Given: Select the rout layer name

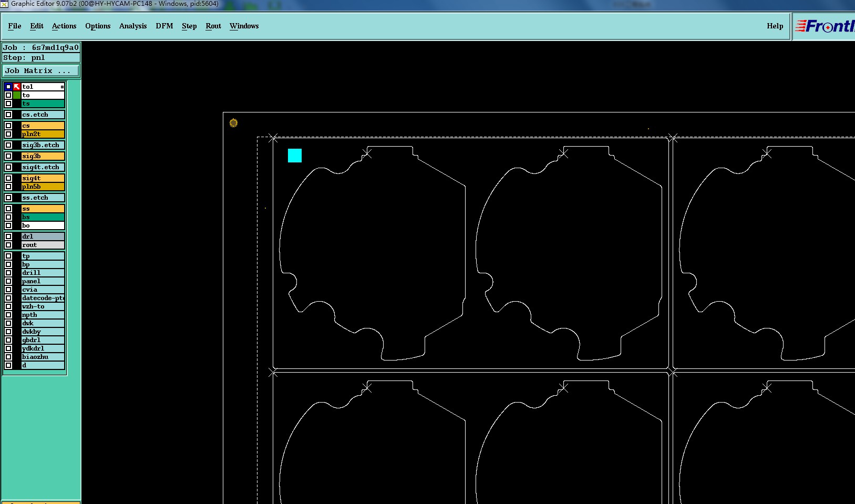Looking at the screenshot, I should [43, 245].
